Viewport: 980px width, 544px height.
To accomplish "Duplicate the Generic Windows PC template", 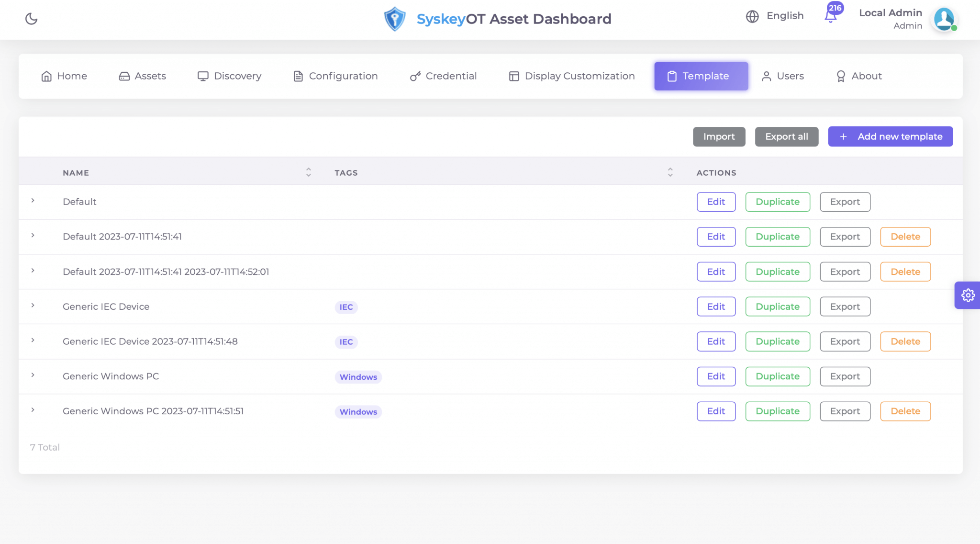I will pyautogui.click(x=777, y=376).
